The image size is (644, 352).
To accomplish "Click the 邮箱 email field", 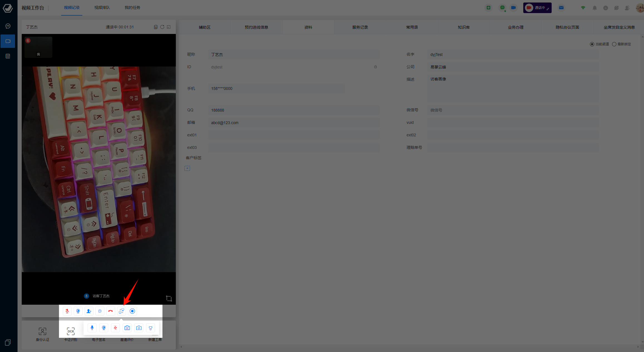I will [294, 123].
